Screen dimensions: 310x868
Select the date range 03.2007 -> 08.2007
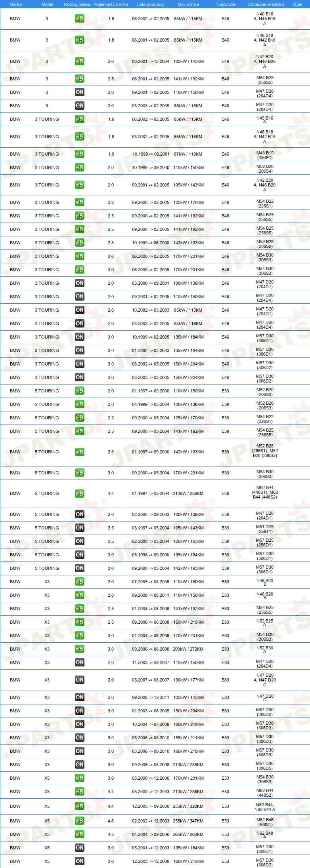coord(151,680)
